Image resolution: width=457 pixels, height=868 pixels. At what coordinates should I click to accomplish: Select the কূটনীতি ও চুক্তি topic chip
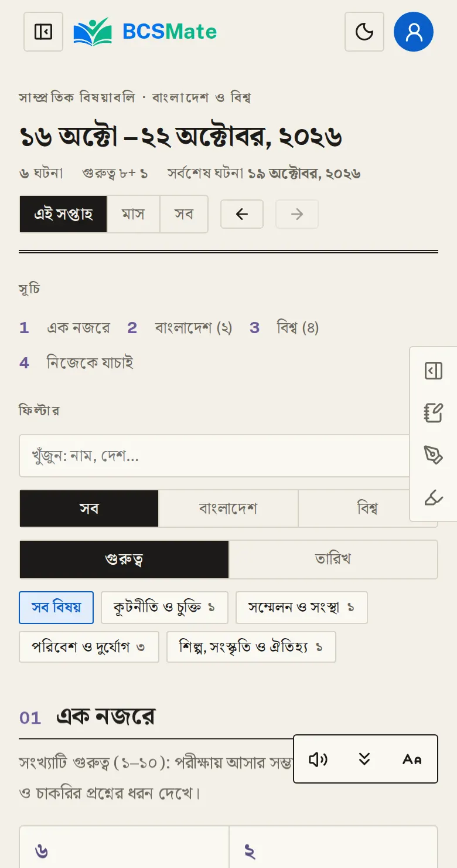(x=165, y=608)
